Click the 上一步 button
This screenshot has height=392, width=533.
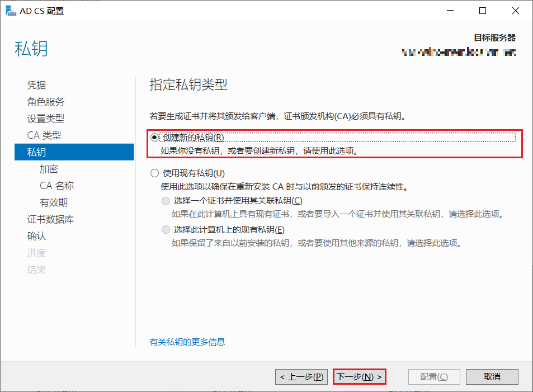pyautogui.click(x=301, y=376)
